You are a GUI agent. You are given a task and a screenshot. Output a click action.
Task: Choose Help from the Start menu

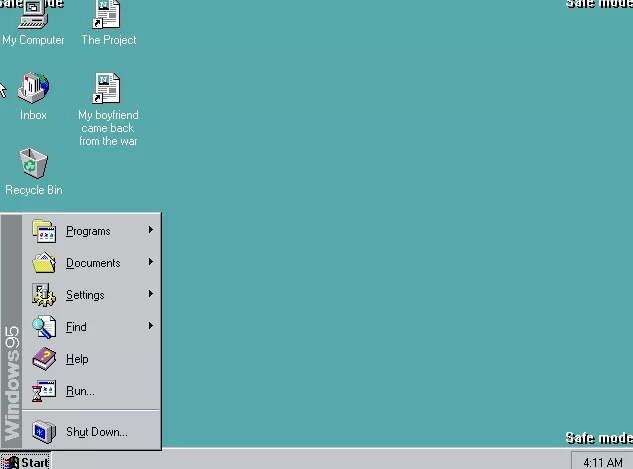point(77,359)
